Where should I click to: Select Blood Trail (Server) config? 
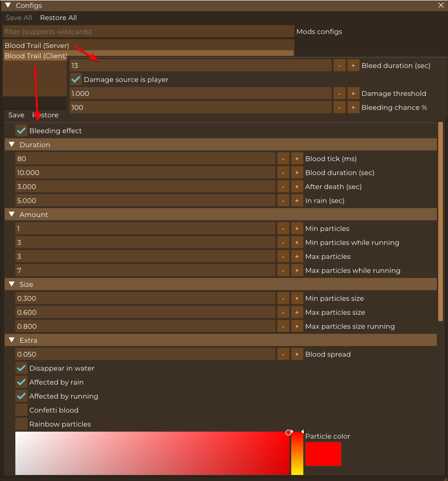[x=37, y=46]
